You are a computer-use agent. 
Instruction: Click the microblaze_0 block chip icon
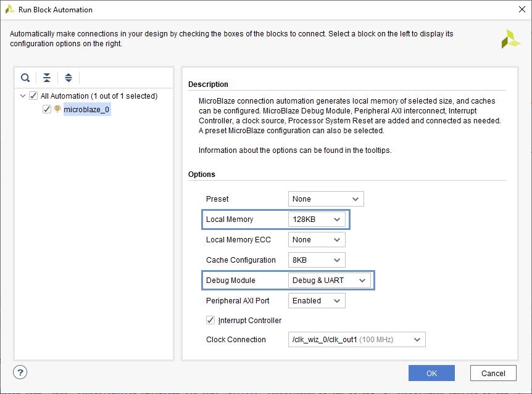(x=57, y=109)
